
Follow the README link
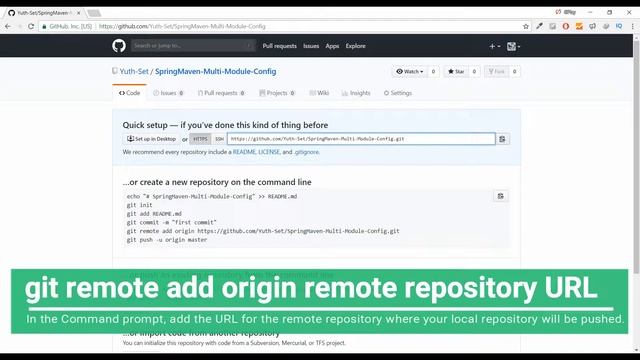pos(244,152)
